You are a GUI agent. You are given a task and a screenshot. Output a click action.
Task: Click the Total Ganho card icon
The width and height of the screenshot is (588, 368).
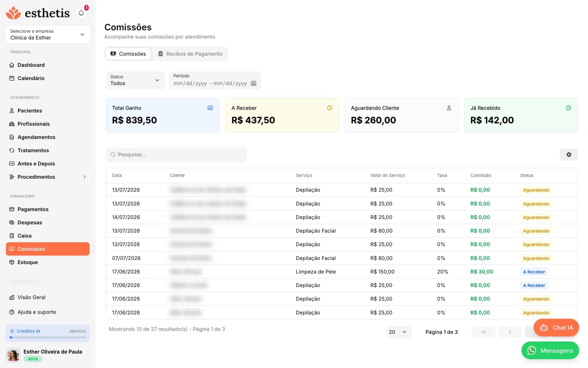tap(210, 108)
